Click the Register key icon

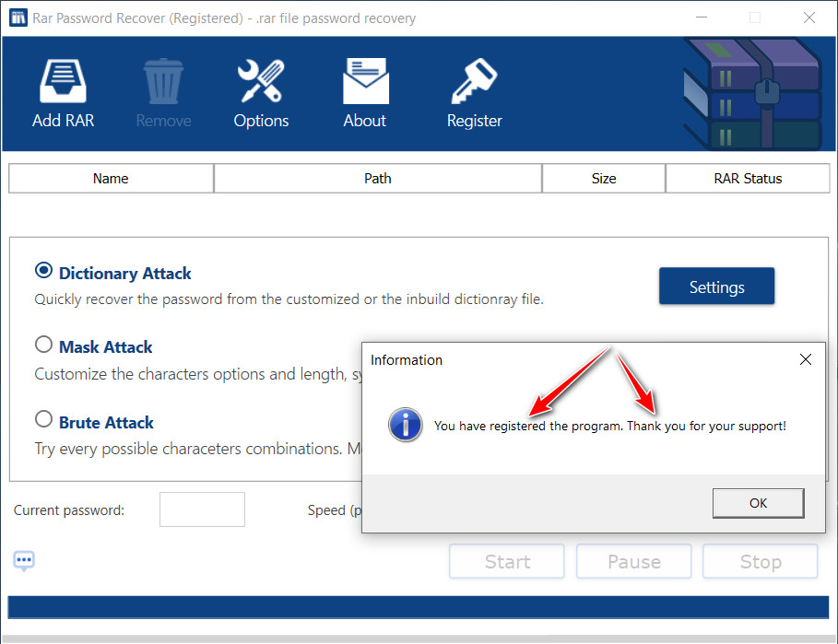pyautogui.click(x=474, y=81)
